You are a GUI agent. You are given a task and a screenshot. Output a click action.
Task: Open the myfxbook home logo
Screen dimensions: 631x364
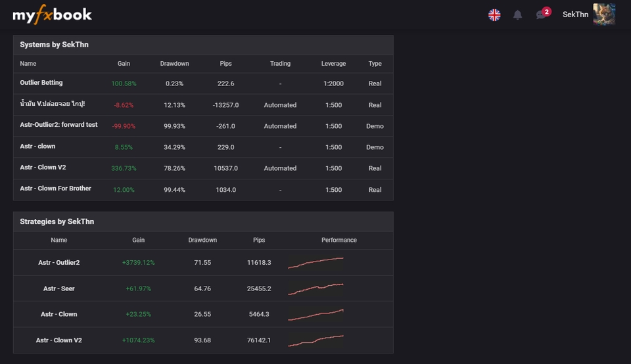point(53,14)
